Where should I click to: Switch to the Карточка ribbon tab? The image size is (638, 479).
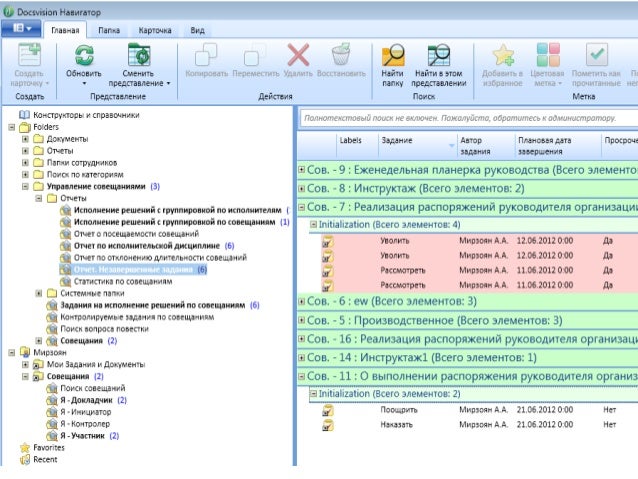[x=155, y=31]
